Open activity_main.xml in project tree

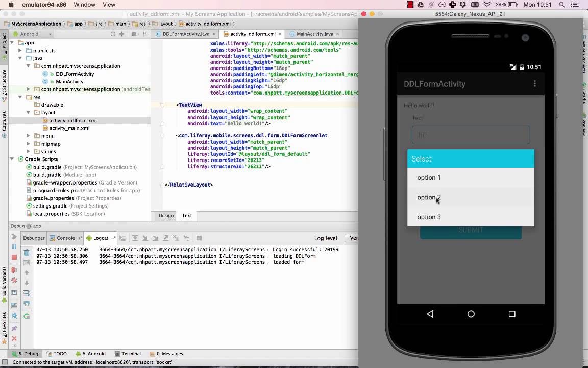pos(69,128)
